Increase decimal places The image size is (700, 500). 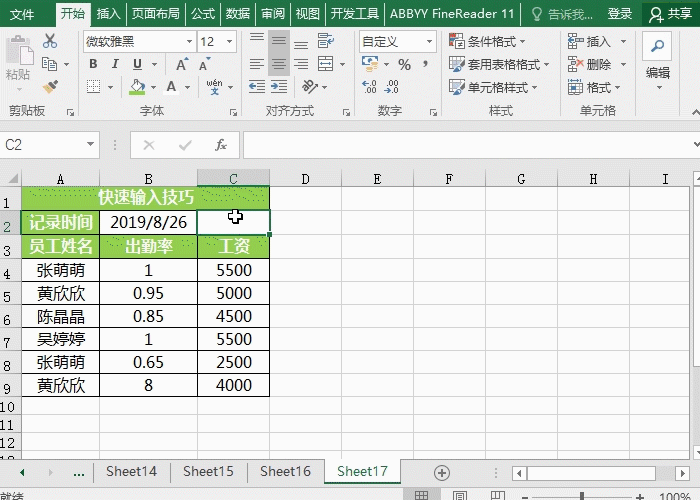click(369, 87)
